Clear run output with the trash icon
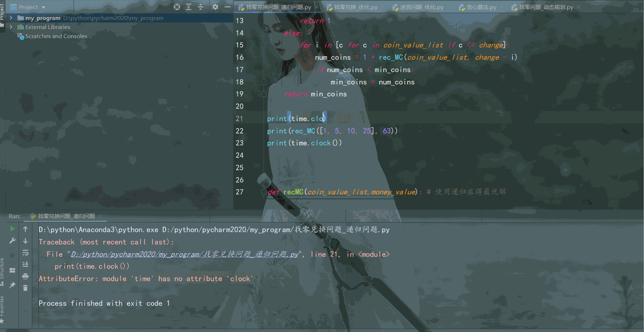644x332 pixels. [25, 288]
